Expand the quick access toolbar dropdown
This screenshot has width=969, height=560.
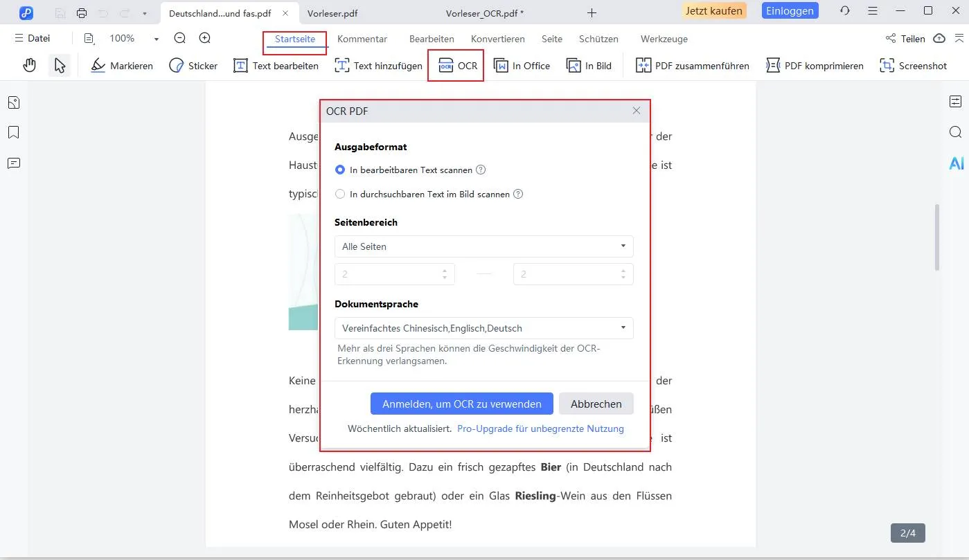[144, 13]
